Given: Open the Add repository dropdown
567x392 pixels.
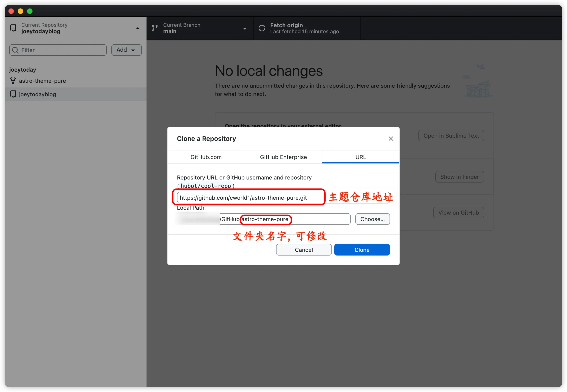Looking at the screenshot, I should [126, 50].
